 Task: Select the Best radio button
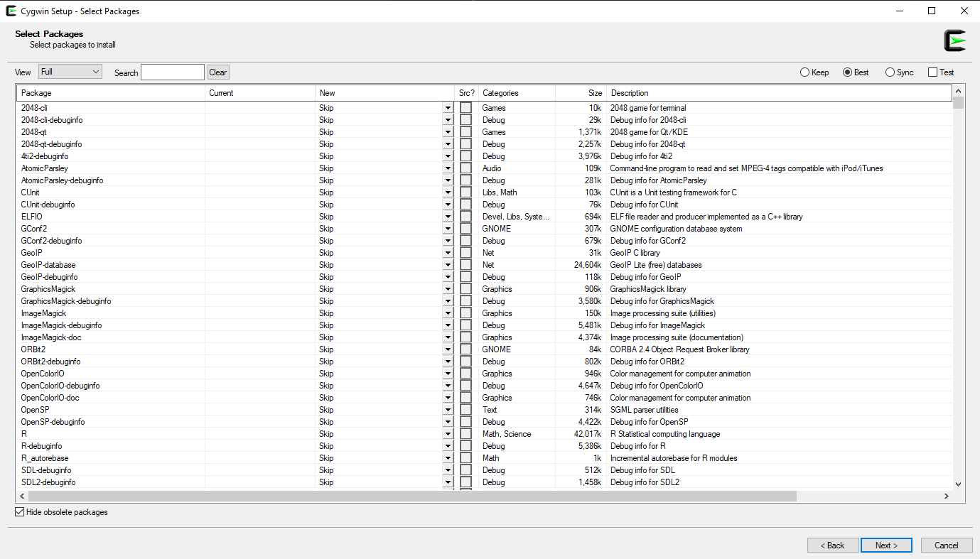[x=856, y=72]
